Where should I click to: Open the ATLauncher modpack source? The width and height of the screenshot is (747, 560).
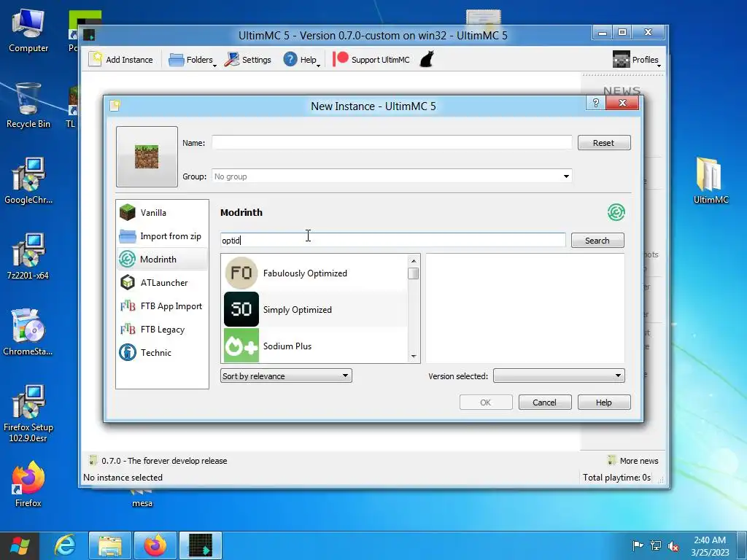[162, 282]
